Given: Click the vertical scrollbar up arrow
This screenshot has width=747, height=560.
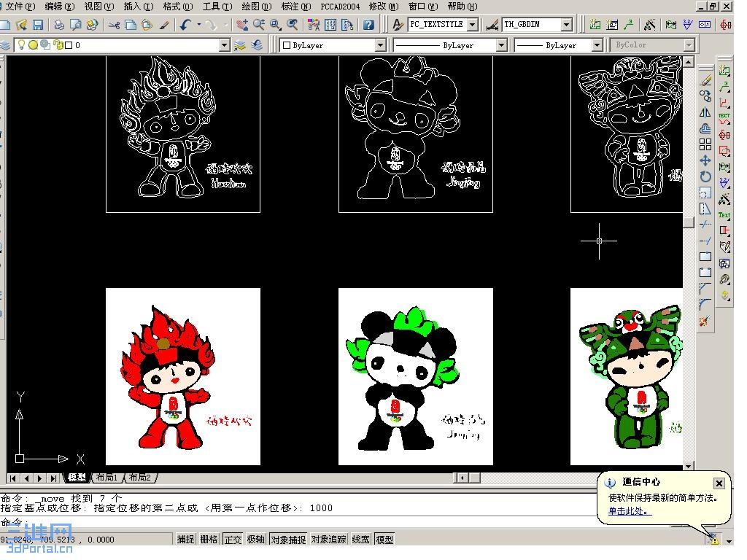Looking at the screenshot, I should point(689,61).
